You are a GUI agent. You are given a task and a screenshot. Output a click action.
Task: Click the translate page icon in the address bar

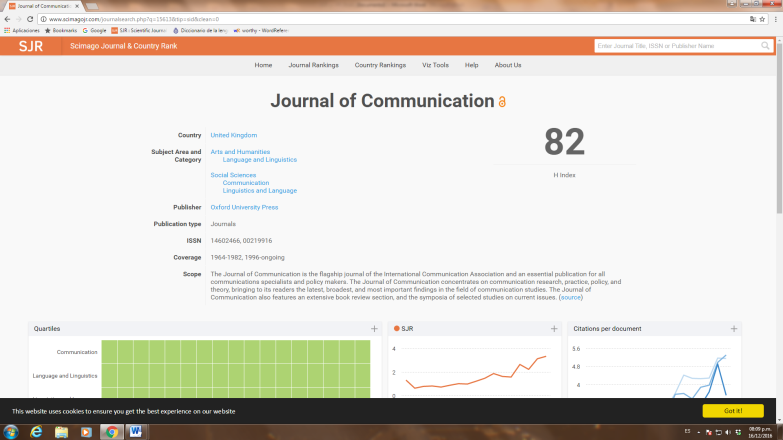[752, 18]
